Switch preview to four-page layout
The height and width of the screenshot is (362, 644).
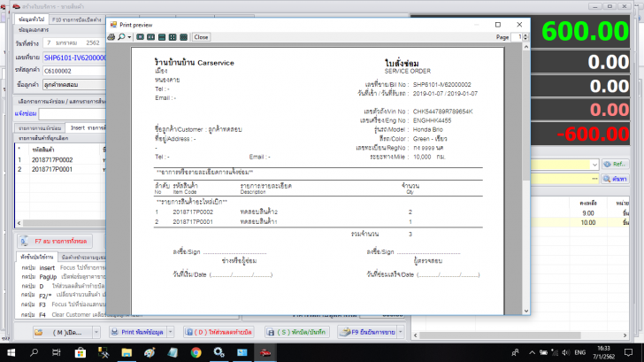[x=172, y=37]
